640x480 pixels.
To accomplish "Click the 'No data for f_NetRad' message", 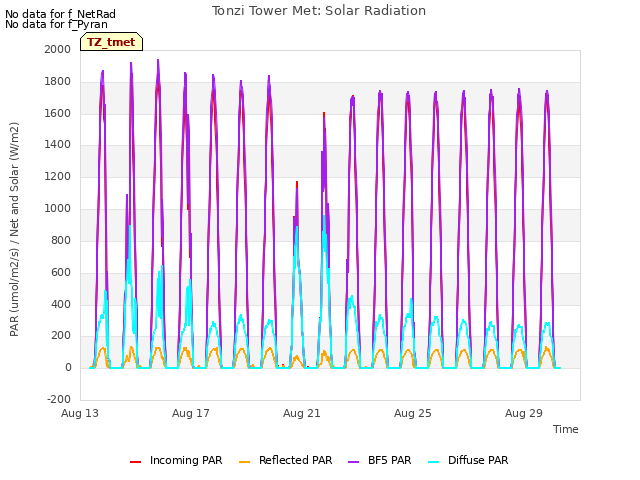I will click(60, 14).
